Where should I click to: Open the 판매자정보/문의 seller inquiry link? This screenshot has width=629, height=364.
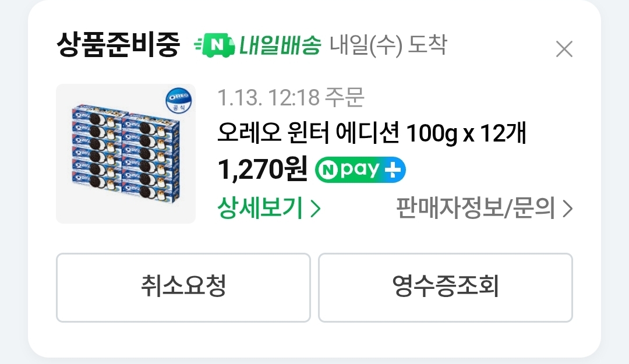[x=484, y=208]
